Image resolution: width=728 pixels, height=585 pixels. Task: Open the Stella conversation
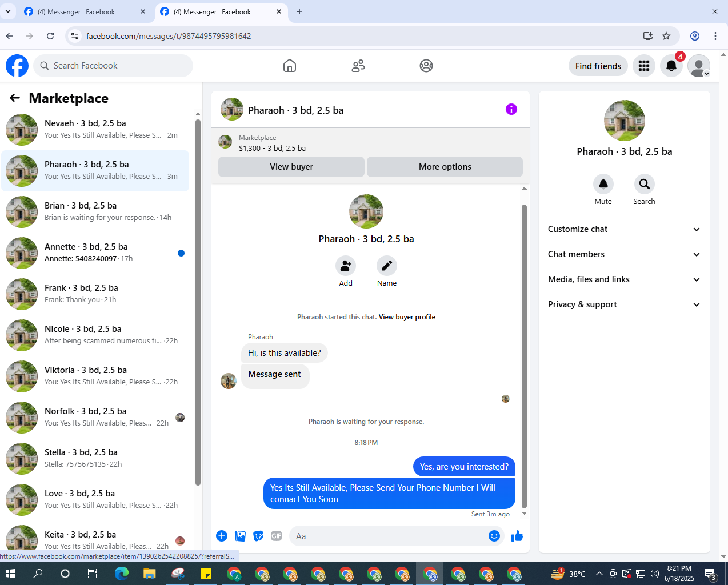point(95,459)
